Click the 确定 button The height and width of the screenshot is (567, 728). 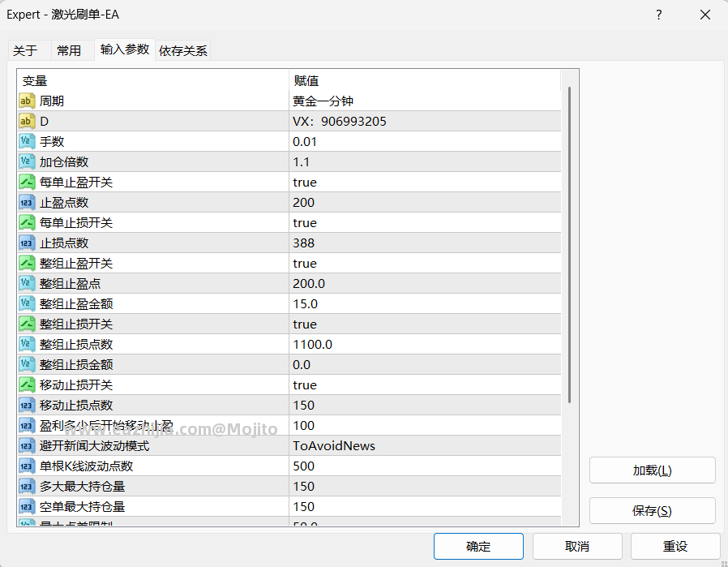(478, 546)
